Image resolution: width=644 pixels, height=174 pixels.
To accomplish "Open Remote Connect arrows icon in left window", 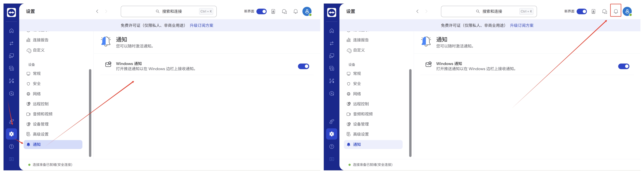I will click(11, 43).
